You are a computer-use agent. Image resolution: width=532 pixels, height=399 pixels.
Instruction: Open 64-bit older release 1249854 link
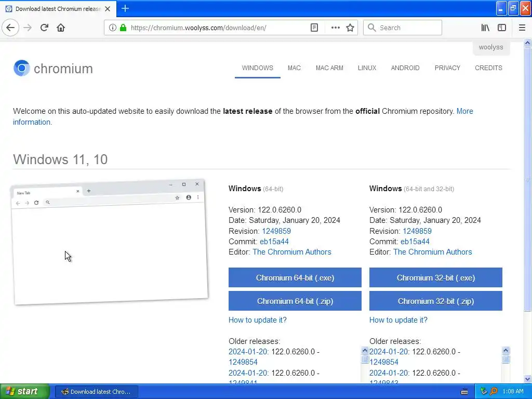243,362
